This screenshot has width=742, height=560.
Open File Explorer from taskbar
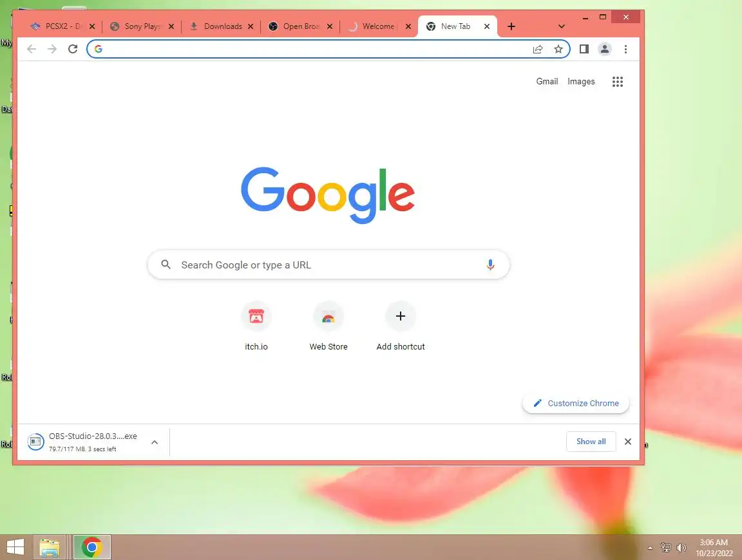click(x=49, y=548)
